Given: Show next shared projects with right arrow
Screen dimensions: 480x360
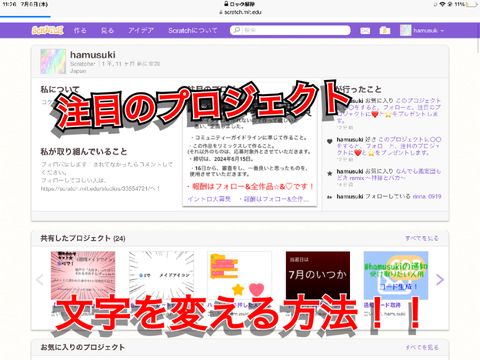Looking at the screenshot, I should click(x=440, y=280).
